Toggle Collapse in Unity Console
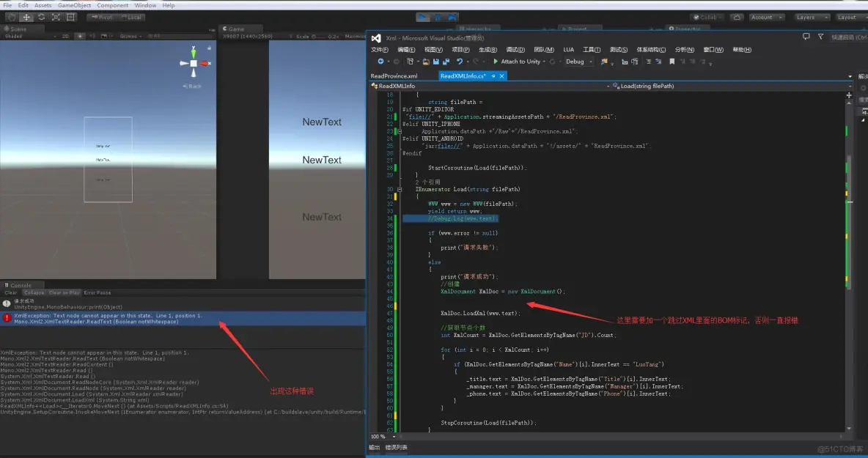The width and height of the screenshot is (868, 458). click(34, 292)
